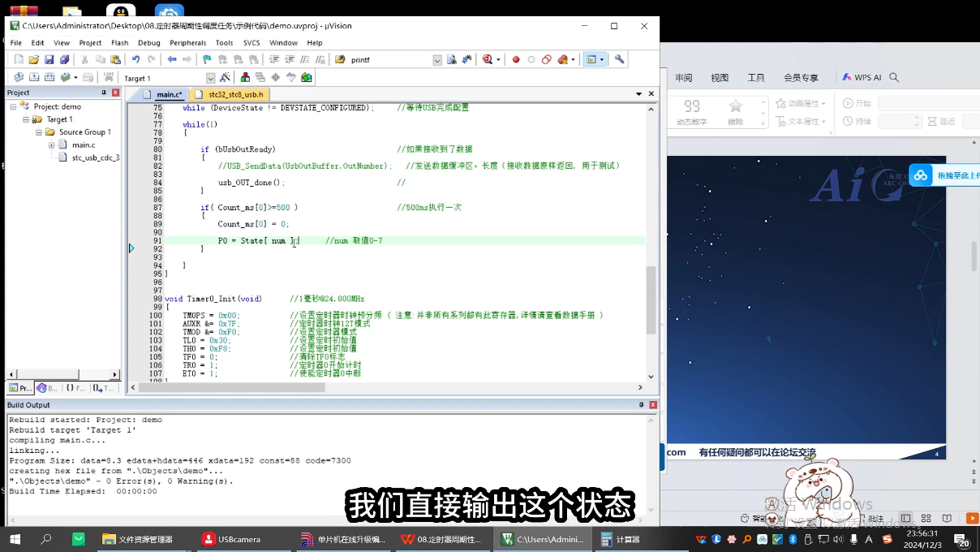The height and width of the screenshot is (552, 980).
Task: Pin the Build Output panel
Action: coord(641,404)
